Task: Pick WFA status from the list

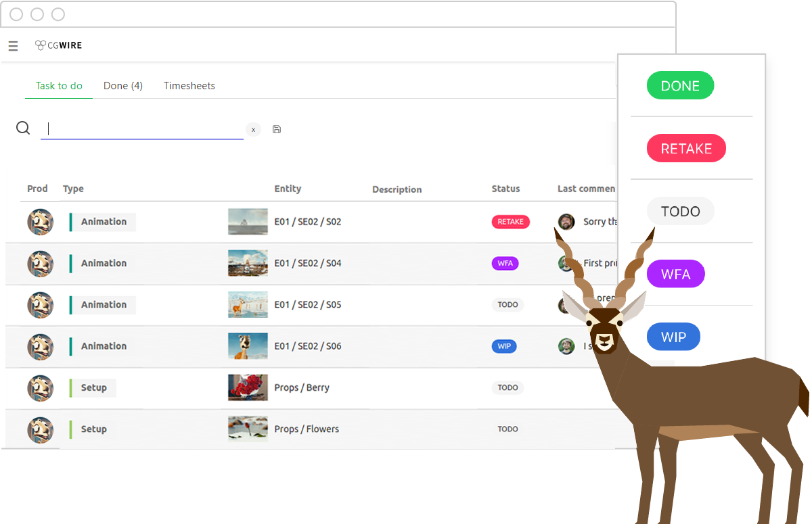Action: pos(675,275)
